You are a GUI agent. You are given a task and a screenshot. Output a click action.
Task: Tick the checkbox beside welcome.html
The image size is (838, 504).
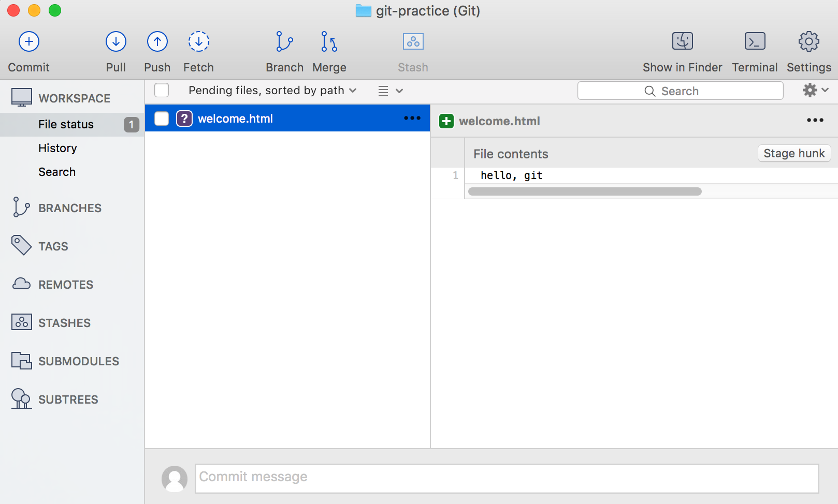click(x=162, y=118)
